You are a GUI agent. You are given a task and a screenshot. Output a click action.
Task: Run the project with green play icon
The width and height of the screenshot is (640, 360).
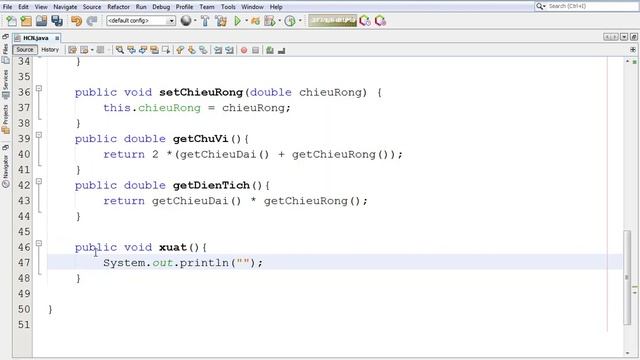click(237, 21)
